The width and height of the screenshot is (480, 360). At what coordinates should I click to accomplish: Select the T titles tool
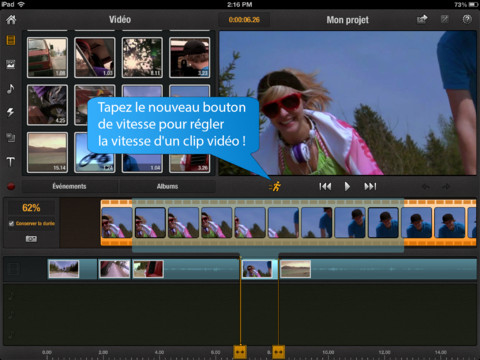(11, 162)
